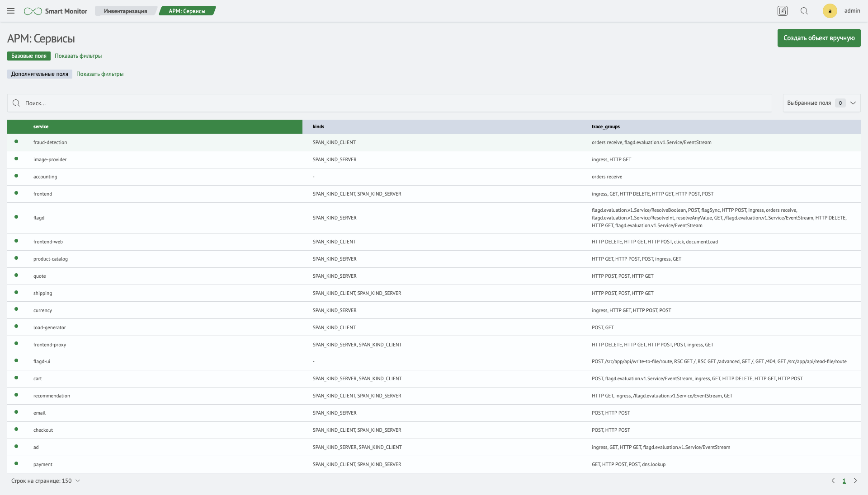Sort by service column header
868x495 pixels.
(155, 126)
